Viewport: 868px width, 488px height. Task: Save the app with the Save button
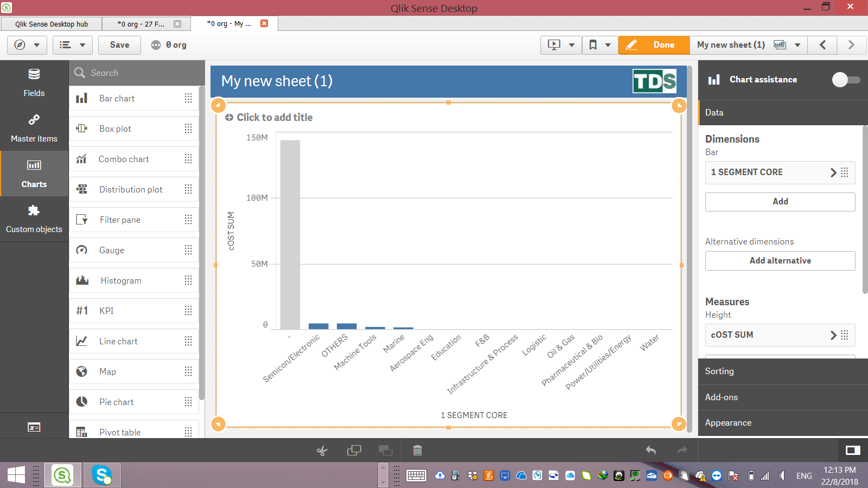click(x=119, y=45)
